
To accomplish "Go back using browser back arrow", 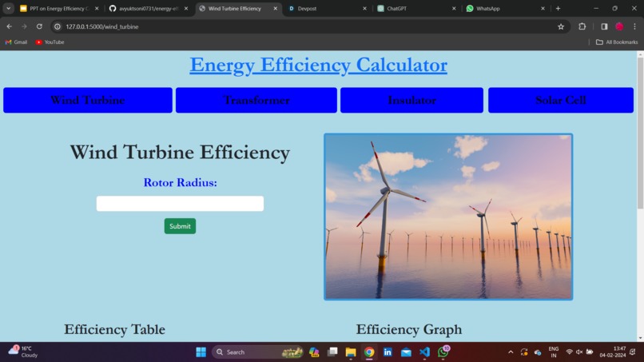I will click(x=9, y=26).
